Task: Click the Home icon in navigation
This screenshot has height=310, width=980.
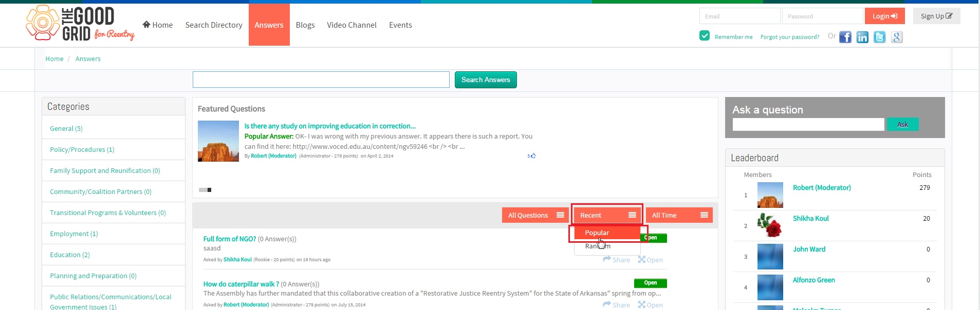Action: (146, 24)
